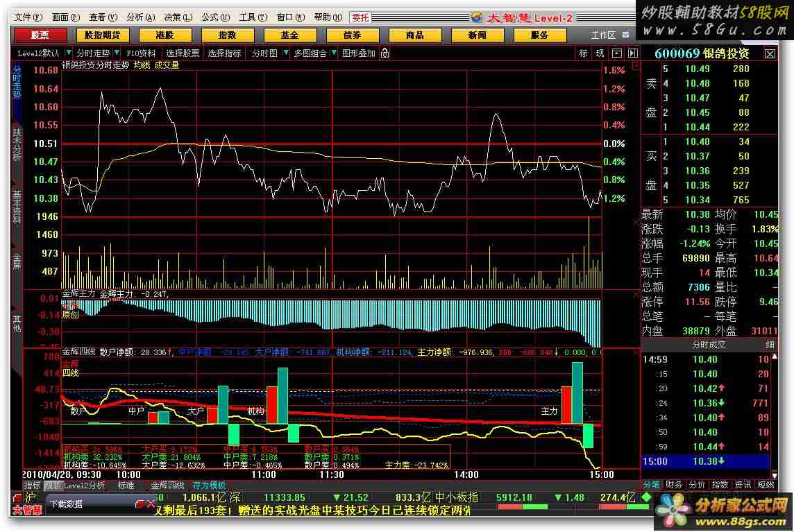Switch to 基本资料 vertical side tab
794x532 pixels.
click(17, 207)
